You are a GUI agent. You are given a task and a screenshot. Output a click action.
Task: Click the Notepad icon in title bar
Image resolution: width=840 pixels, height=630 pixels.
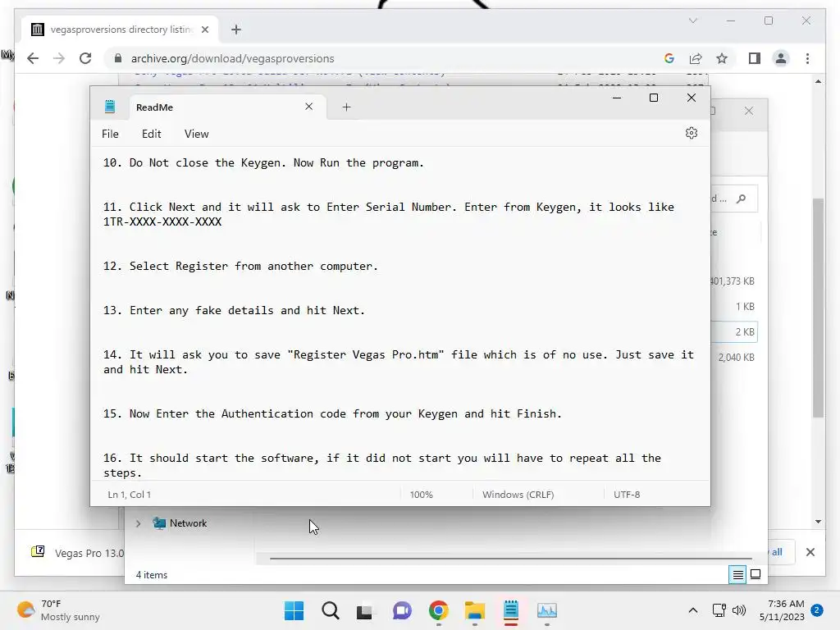(110, 107)
